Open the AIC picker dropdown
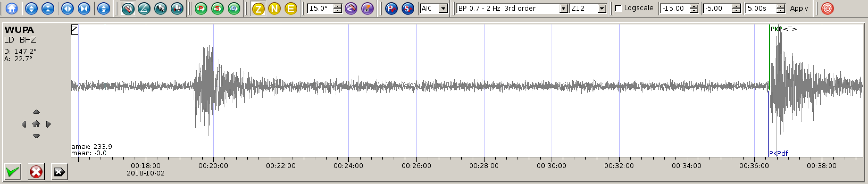This screenshot has height=184, width=868. coord(444,9)
